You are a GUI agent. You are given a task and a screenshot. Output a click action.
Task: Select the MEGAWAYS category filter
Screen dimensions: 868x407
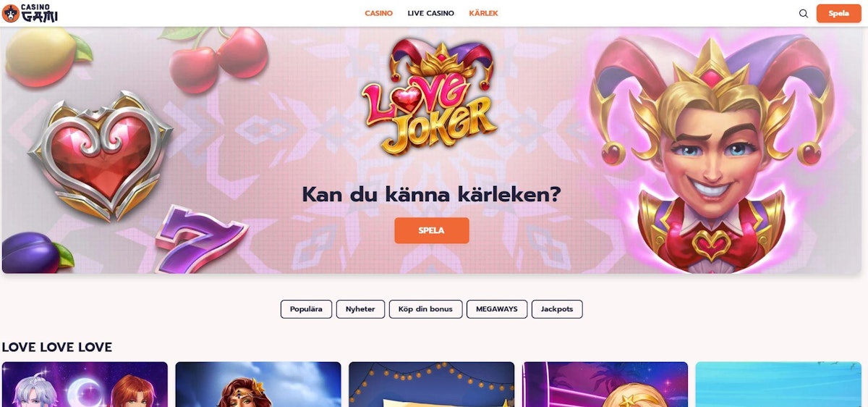(x=497, y=309)
